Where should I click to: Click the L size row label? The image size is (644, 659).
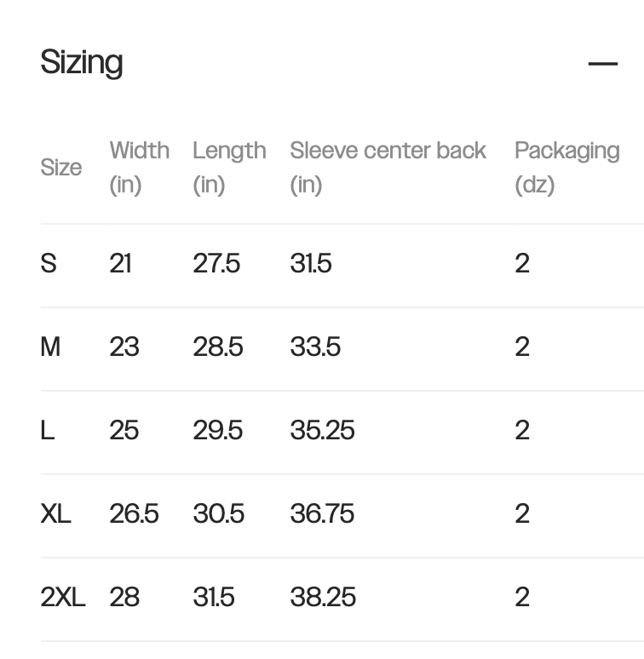[x=48, y=431]
